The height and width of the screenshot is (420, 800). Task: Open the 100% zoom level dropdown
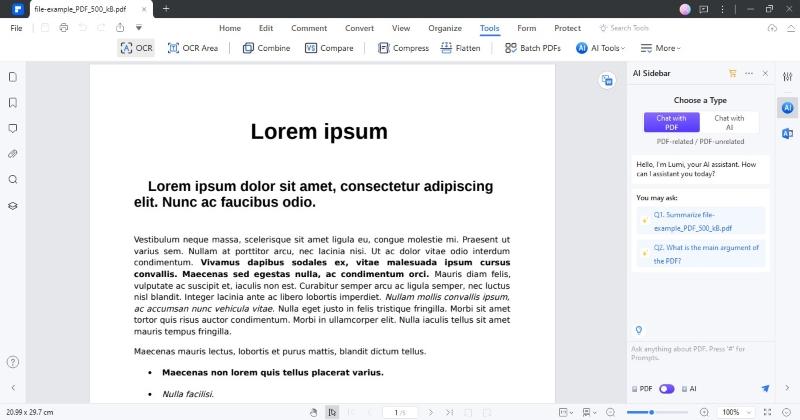(x=735, y=412)
